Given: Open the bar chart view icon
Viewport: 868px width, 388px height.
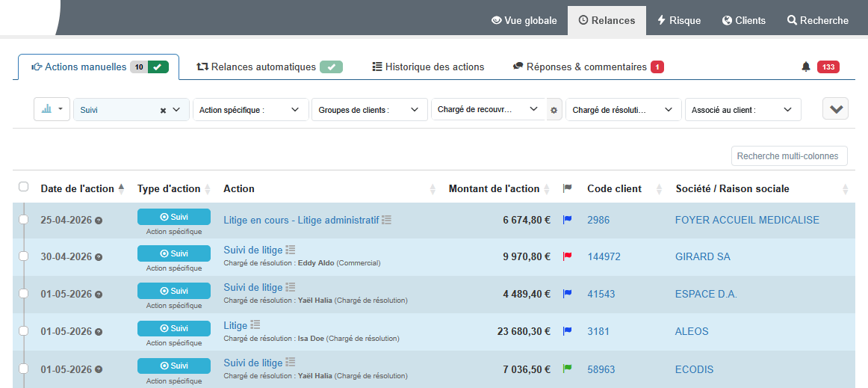Looking at the screenshot, I should coord(47,109).
